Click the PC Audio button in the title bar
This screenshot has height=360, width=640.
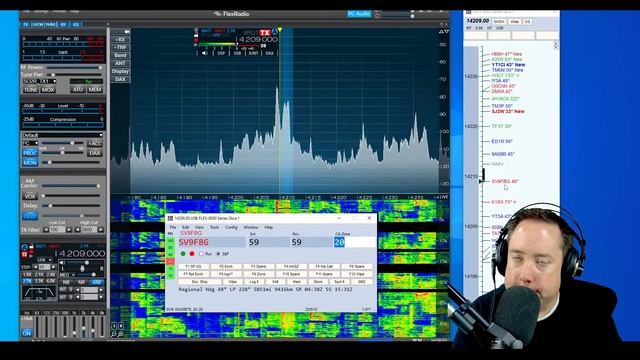pyautogui.click(x=359, y=14)
